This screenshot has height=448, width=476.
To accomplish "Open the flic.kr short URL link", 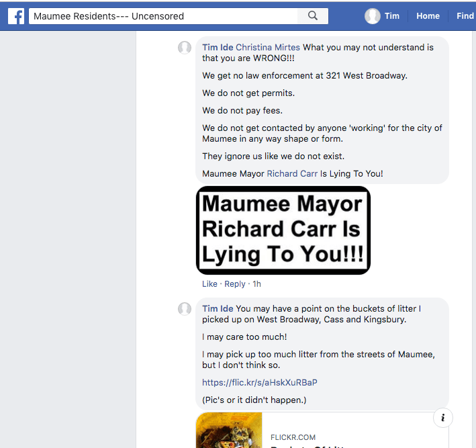I will 259,383.
